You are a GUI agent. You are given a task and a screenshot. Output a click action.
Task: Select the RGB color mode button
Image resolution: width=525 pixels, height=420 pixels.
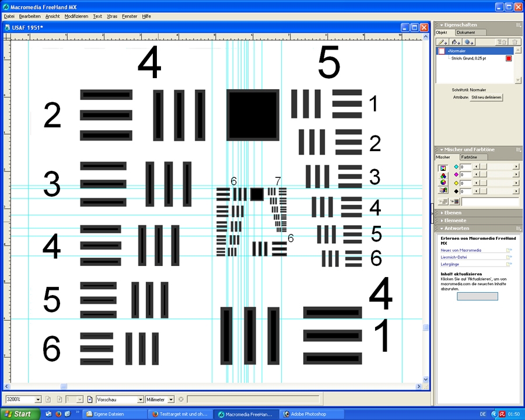click(x=443, y=175)
